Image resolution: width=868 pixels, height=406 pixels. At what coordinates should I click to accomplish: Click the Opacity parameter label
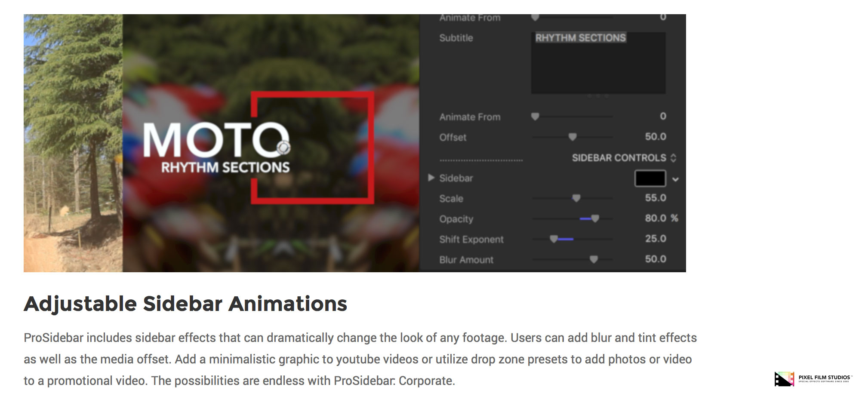[456, 219]
